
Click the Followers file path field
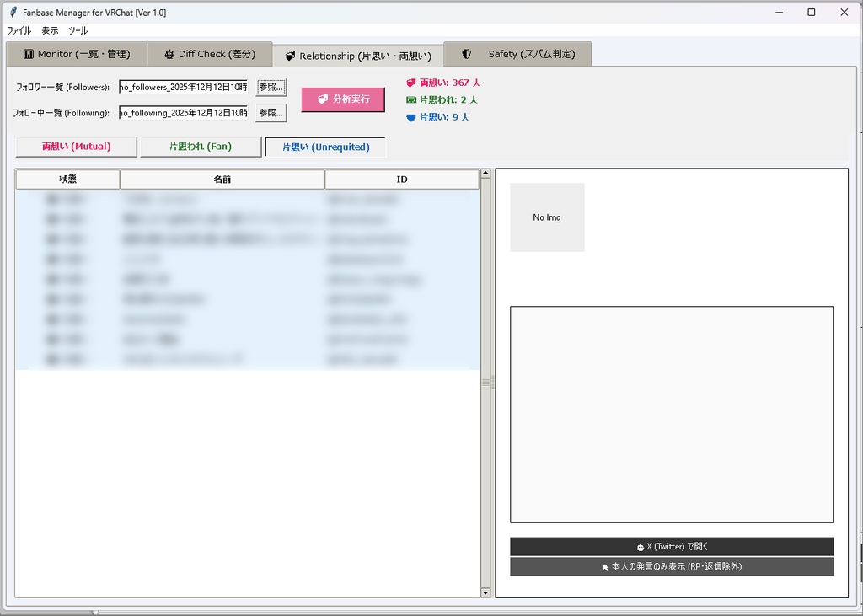(183, 87)
